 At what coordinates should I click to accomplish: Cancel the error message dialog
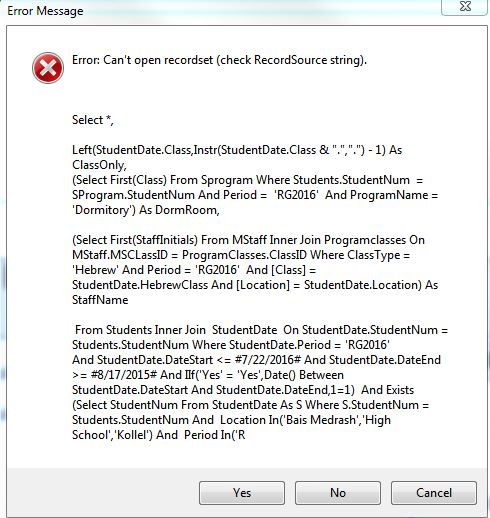(x=434, y=493)
